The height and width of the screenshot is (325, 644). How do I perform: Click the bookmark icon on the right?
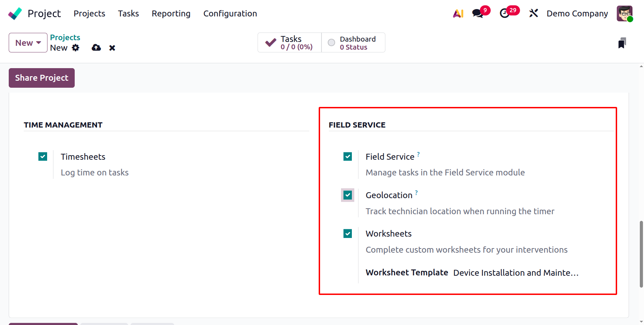pyautogui.click(x=622, y=43)
